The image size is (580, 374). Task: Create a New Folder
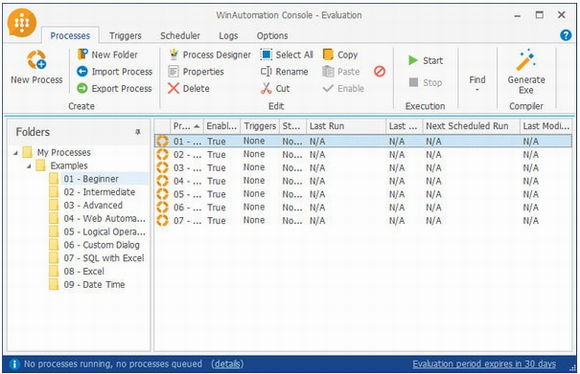(107, 55)
